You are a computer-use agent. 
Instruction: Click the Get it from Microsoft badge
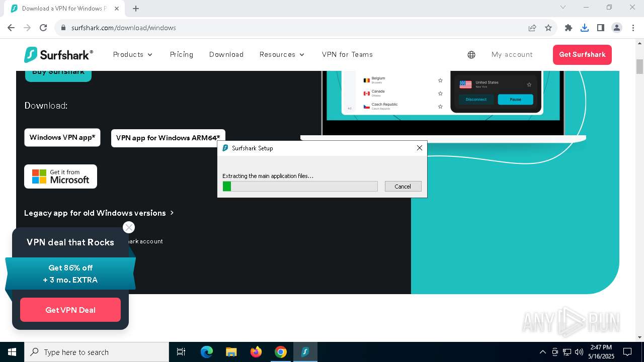tap(60, 176)
